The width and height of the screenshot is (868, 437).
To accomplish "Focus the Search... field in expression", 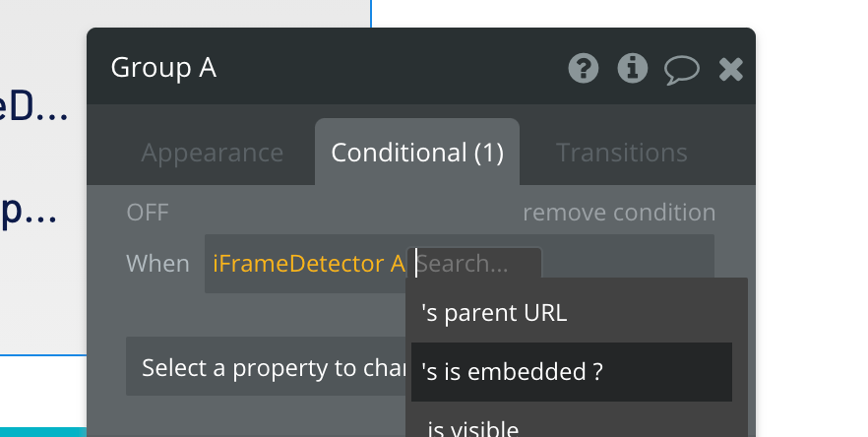I will [475, 264].
